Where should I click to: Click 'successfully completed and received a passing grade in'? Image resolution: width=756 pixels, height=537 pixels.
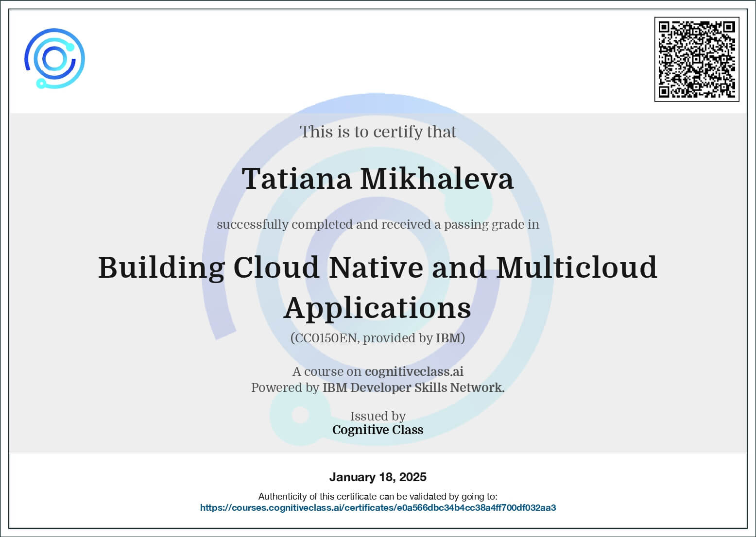[378, 224]
